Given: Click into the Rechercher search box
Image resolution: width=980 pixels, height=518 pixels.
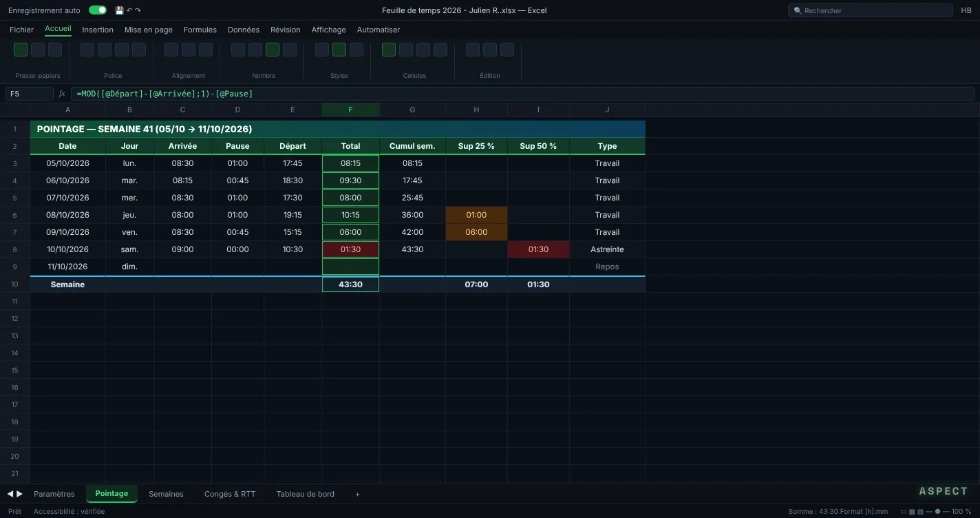Looking at the screenshot, I should coord(870,10).
